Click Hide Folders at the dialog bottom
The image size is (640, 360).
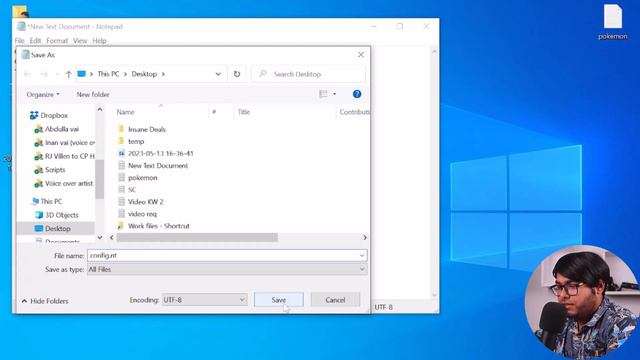[45, 301]
